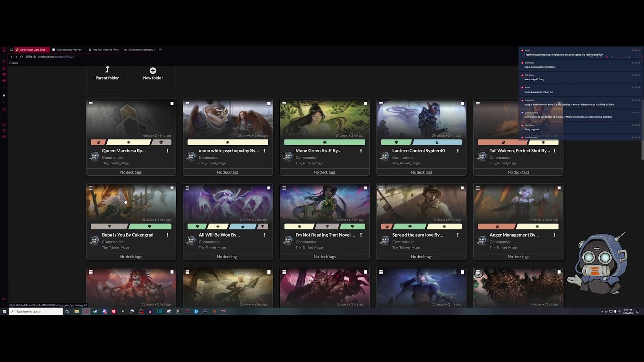Open a new browser tab with plus icon

[160, 50]
